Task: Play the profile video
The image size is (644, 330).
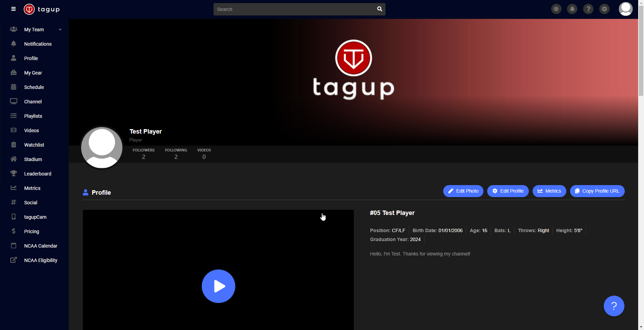Action: [x=218, y=286]
